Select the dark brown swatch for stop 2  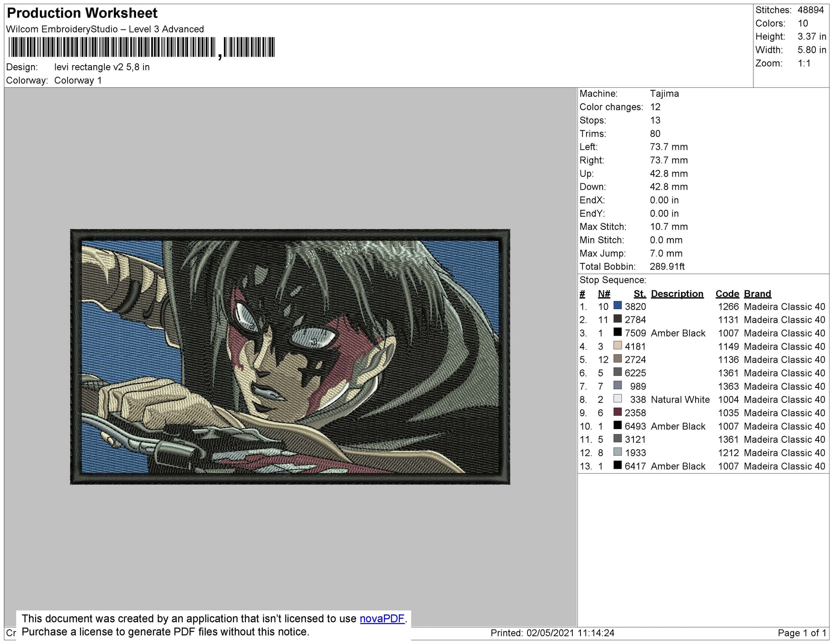pos(617,319)
